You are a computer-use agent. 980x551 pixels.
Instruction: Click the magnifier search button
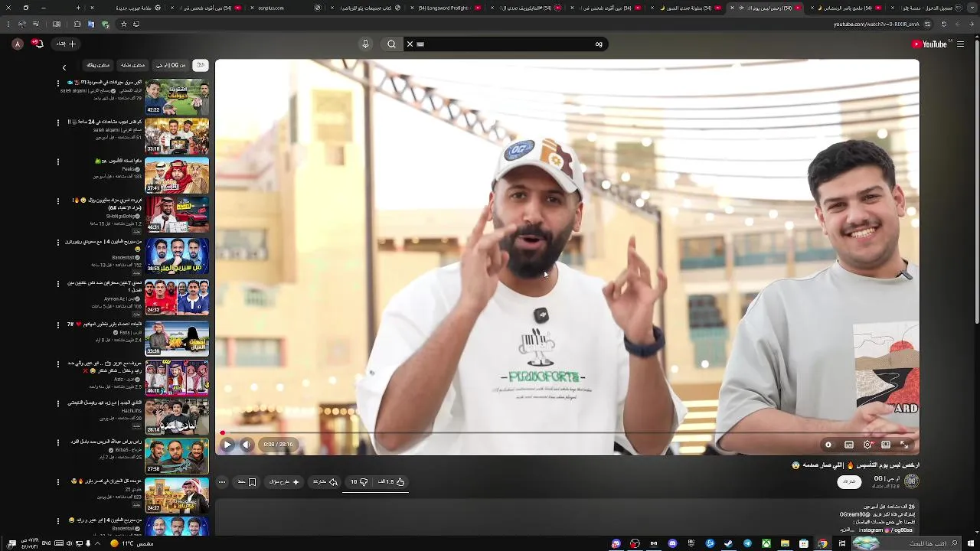click(x=391, y=44)
